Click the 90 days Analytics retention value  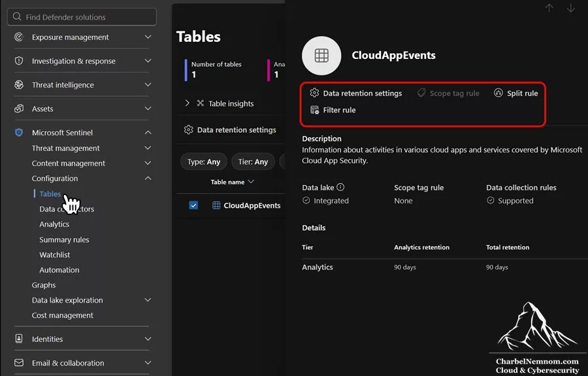coord(405,267)
